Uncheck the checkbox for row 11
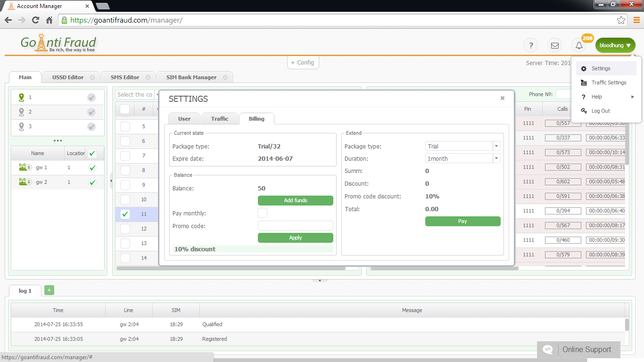Screen dimensions: 644x362 tap(125, 214)
